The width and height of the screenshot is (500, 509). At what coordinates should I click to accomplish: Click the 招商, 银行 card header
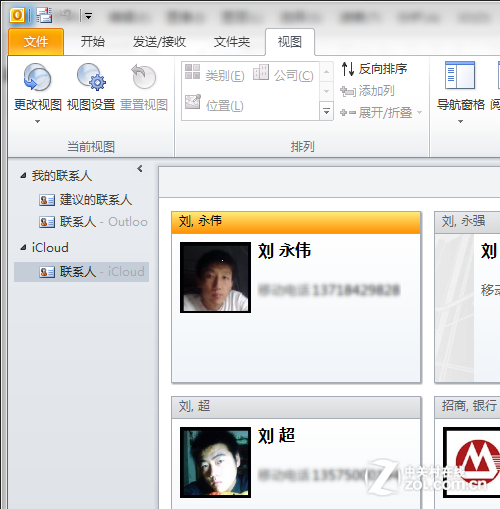click(467, 407)
